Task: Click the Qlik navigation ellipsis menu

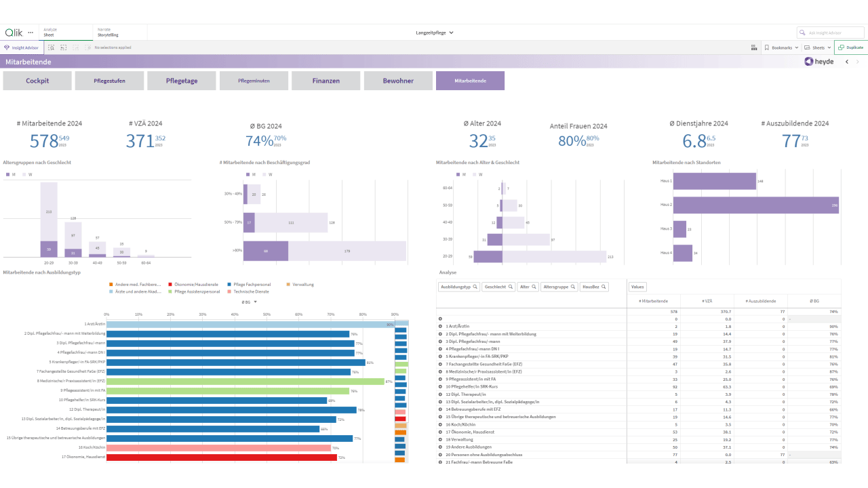Action: (x=31, y=33)
